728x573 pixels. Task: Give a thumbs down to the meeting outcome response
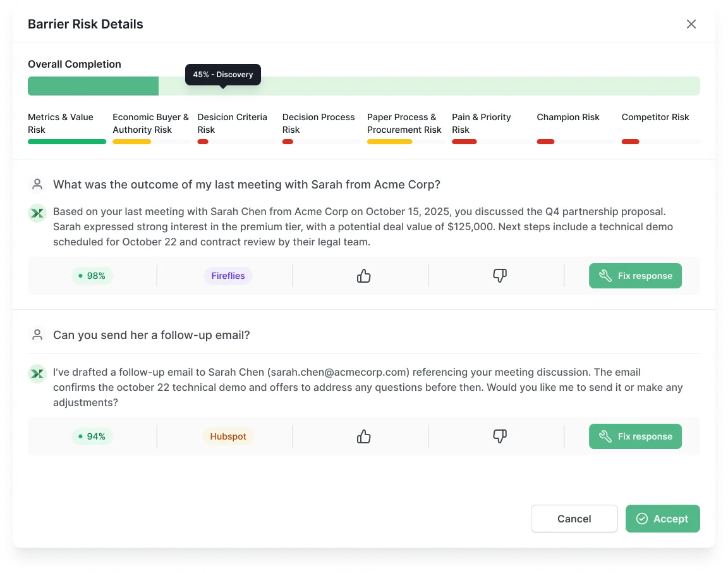[x=499, y=275]
